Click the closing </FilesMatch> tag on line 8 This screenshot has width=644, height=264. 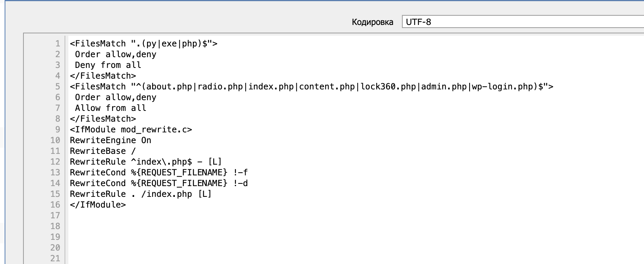[102, 119]
